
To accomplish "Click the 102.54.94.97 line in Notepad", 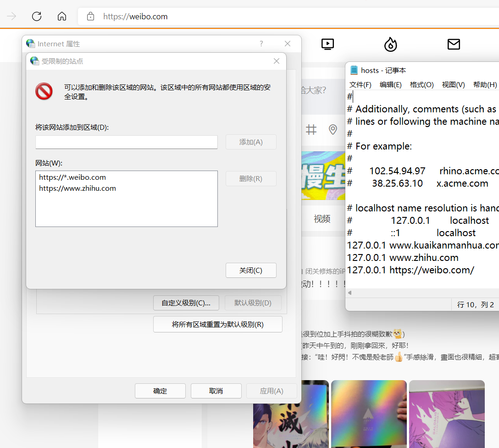I will [x=423, y=171].
